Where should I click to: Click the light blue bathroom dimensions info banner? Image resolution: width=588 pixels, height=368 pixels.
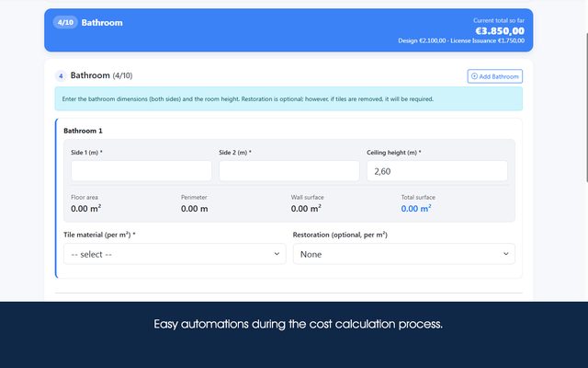288,98
